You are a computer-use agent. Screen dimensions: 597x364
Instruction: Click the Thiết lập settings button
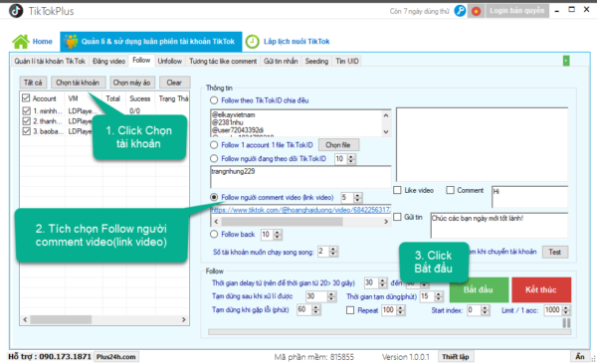pos(456,357)
